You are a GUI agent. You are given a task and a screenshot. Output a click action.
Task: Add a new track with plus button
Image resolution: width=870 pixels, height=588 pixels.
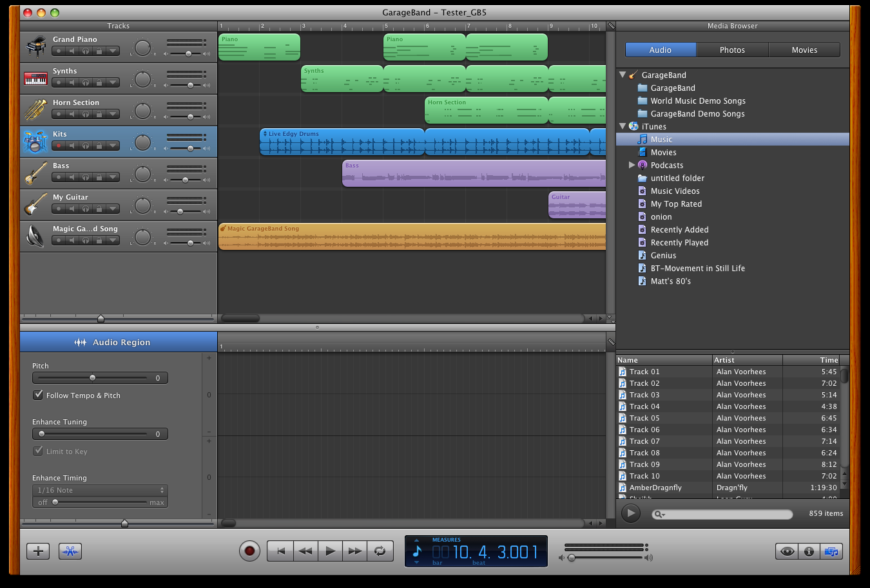pyautogui.click(x=38, y=551)
